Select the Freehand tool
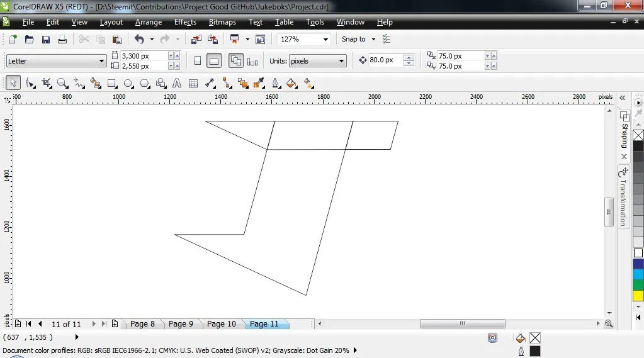This screenshot has width=644, height=358. click(79, 83)
